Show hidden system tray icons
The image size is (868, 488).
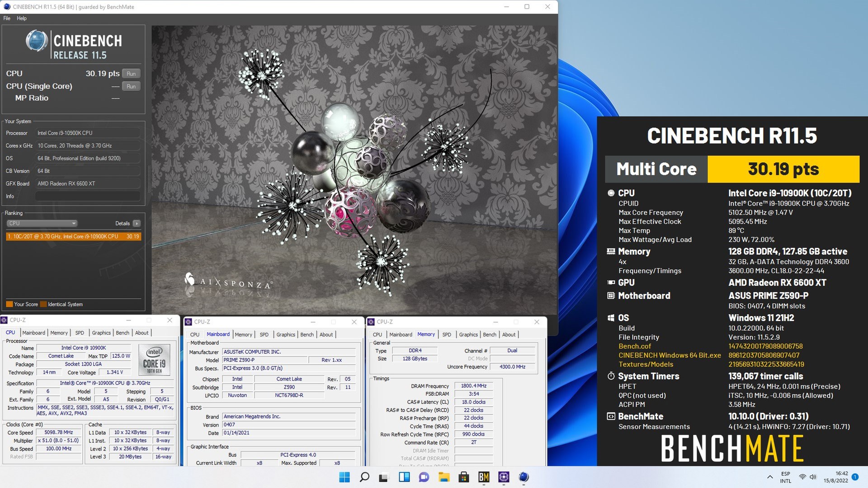click(770, 477)
